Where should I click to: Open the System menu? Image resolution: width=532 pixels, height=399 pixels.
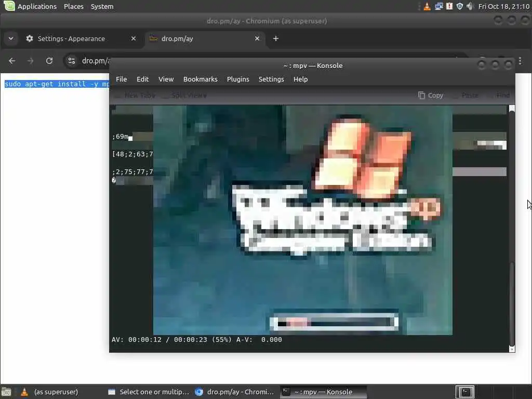(102, 6)
